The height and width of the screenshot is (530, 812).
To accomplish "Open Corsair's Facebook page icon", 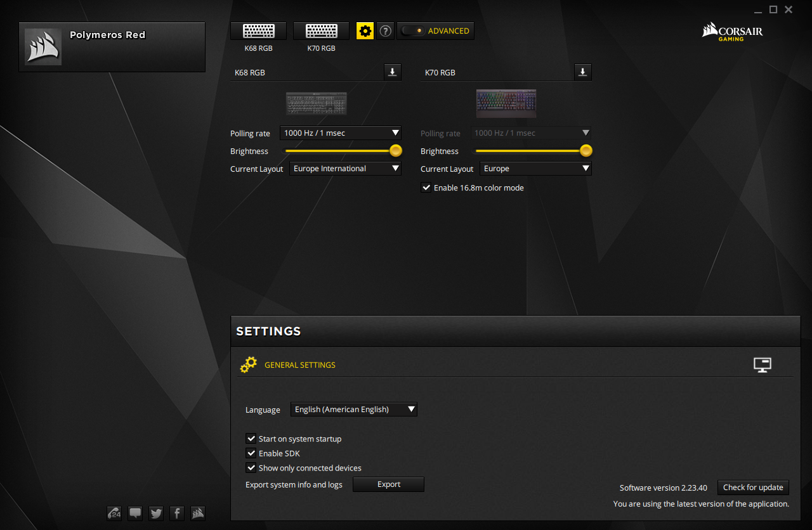I will (177, 514).
